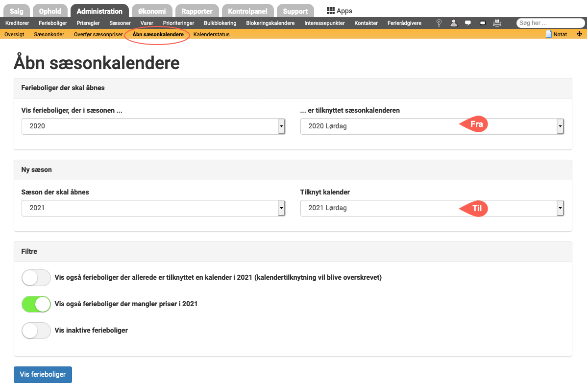The width and height of the screenshot is (588, 387).
Task: Open the Kreditorer menu item
Action: (x=17, y=23)
